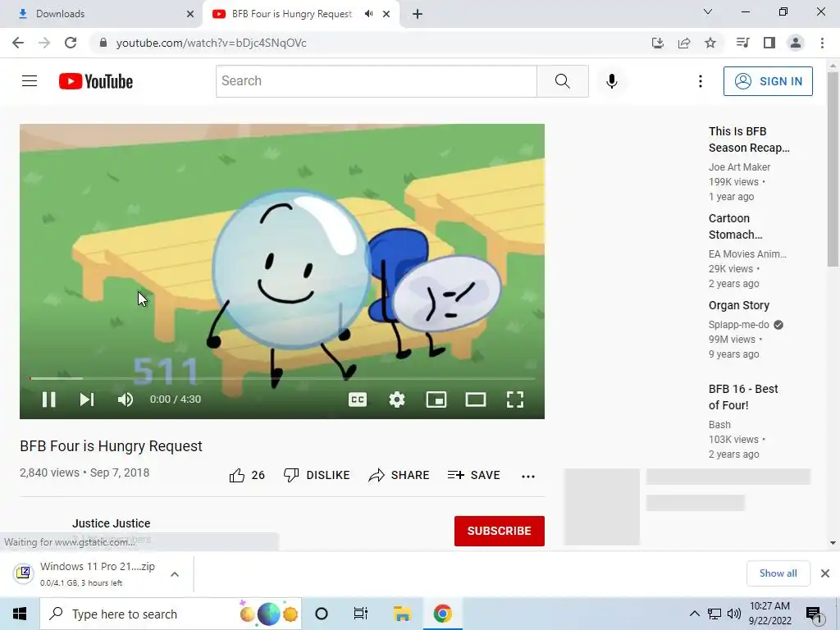The width and height of the screenshot is (840, 630).
Task: Bookmark this page with star
Action: 710,43
